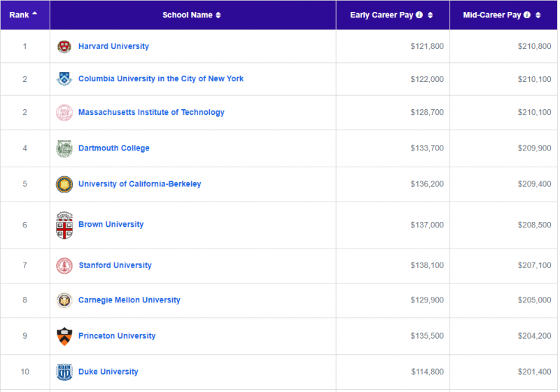Click the School Name header label
Image resolution: width=560 pixels, height=392 pixels.
point(188,15)
